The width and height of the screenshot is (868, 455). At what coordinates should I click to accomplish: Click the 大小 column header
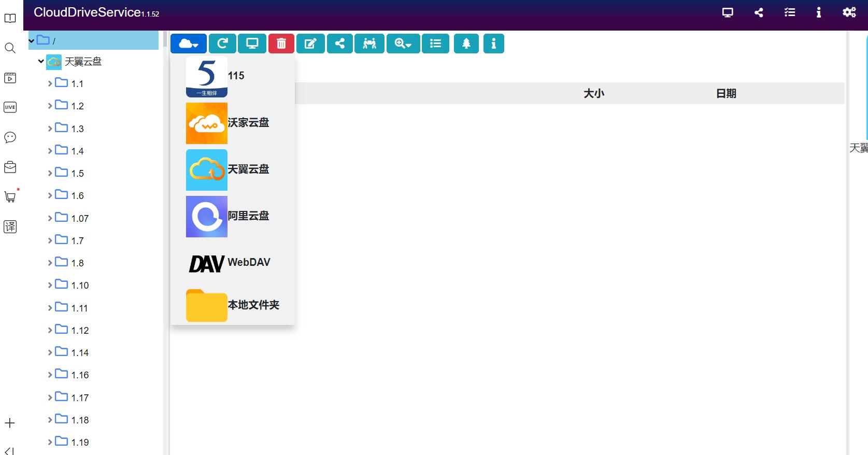[594, 94]
